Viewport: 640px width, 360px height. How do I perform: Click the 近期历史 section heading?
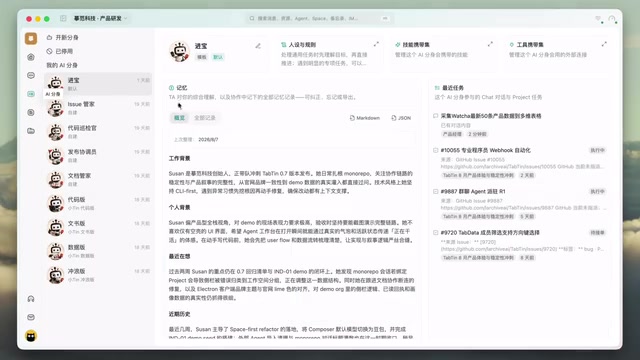(180, 314)
